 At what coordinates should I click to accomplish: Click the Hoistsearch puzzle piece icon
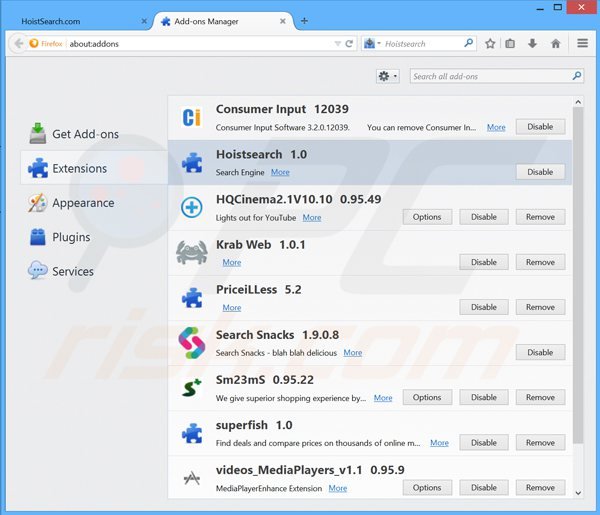tap(192, 163)
